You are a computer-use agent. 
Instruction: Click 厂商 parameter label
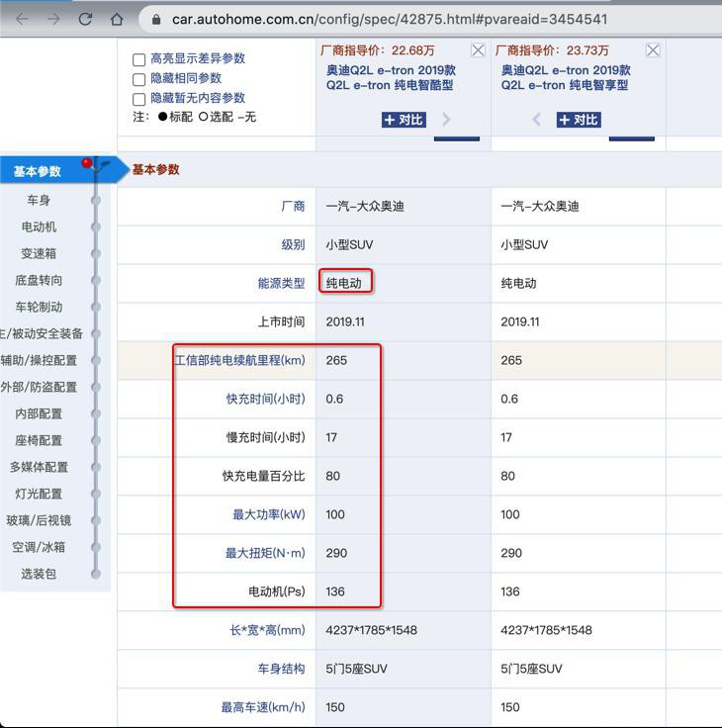[293, 206]
